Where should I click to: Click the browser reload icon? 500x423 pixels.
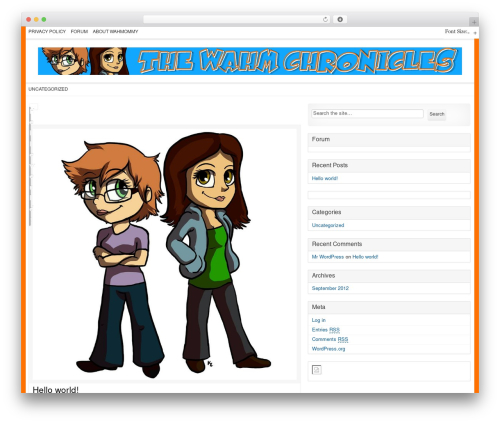click(x=325, y=20)
